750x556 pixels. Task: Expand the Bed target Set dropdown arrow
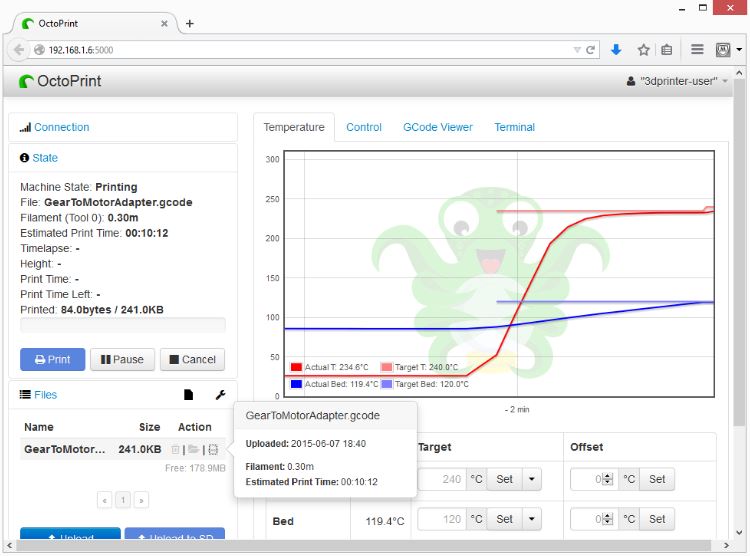(532, 520)
